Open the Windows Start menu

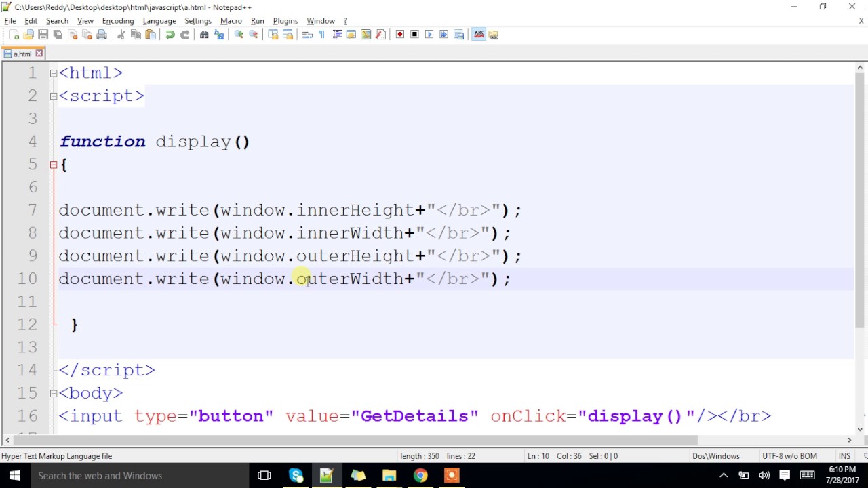pos(15,476)
